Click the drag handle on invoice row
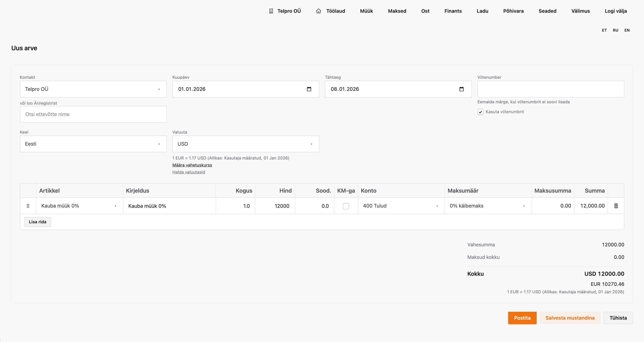This screenshot has height=342, width=644. pos(28,206)
